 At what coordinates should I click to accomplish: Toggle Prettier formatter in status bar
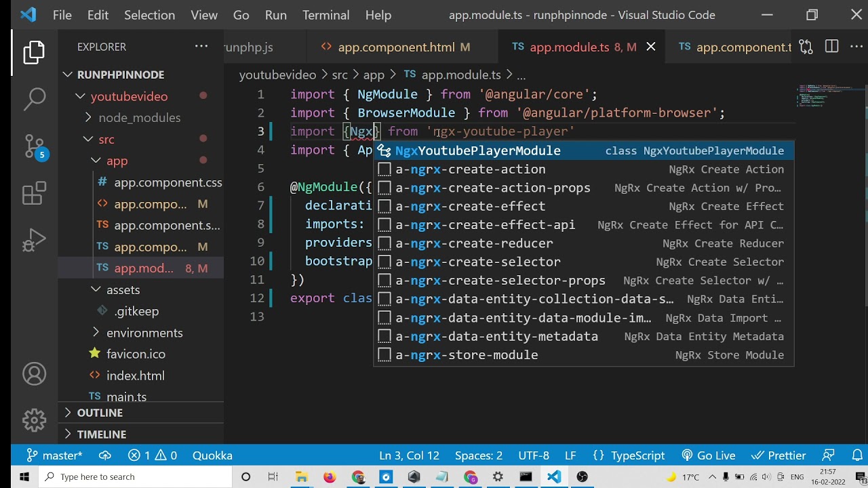click(x=779, y=455)
